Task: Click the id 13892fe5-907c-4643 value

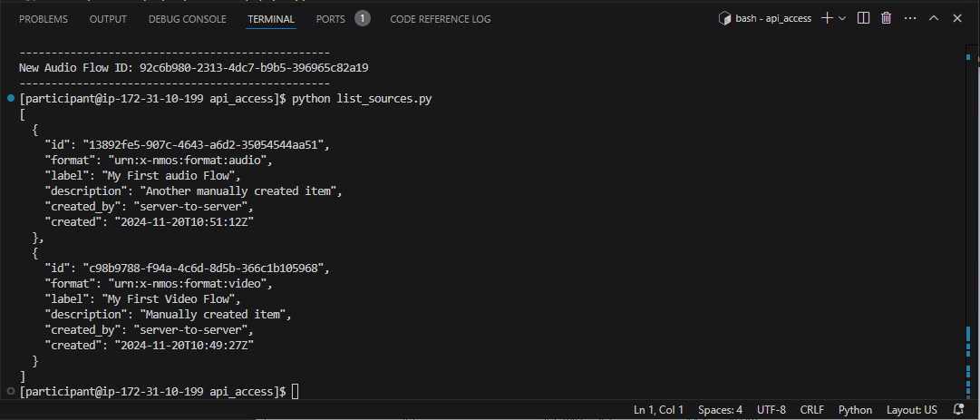Action: [x=203, y=145]
